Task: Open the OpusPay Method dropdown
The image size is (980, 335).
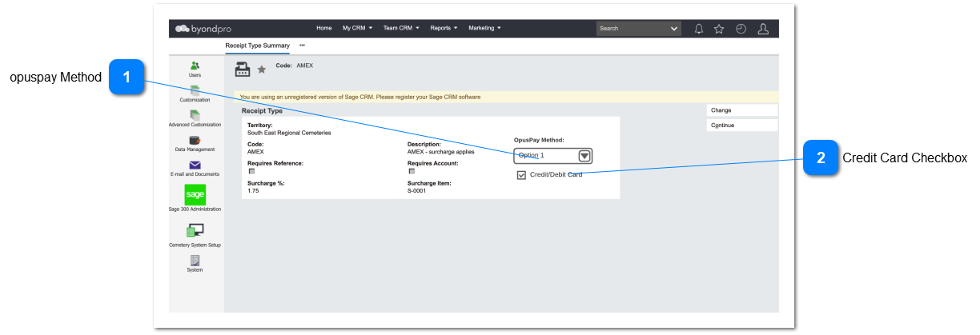Action: pyautogui.click(x=553, y=155)
